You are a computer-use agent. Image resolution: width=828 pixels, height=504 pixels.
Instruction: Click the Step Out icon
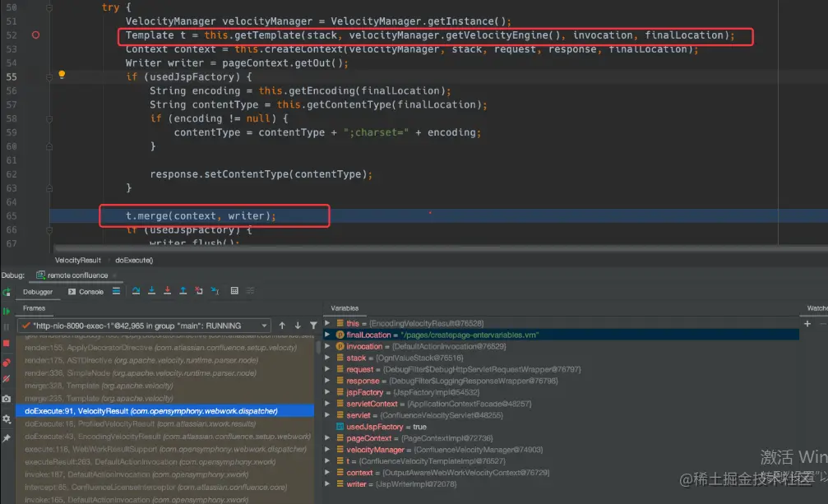(183, 291)
